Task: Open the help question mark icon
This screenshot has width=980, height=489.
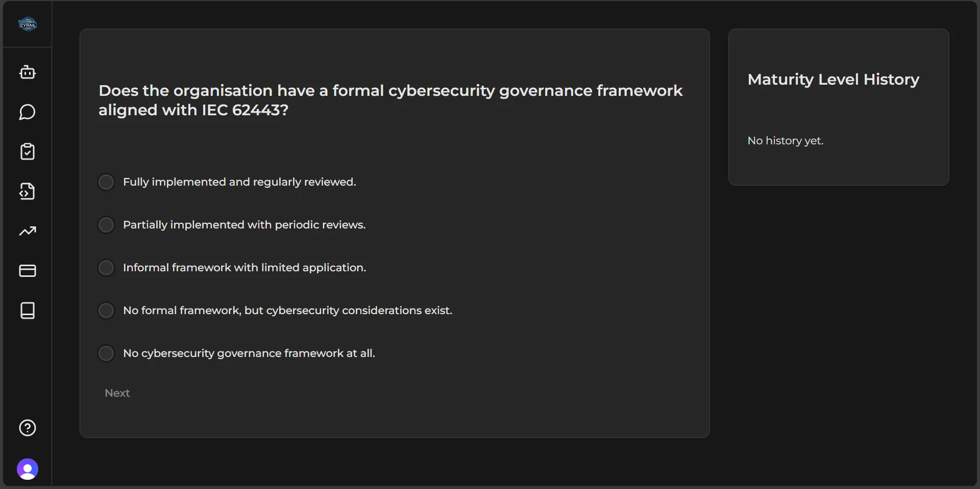Action: point(27,428)
